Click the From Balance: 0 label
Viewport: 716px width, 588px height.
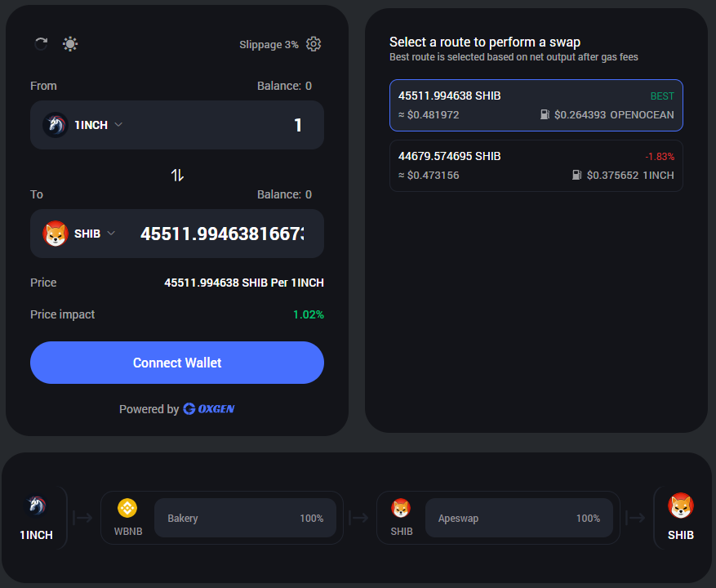point(284,86)
